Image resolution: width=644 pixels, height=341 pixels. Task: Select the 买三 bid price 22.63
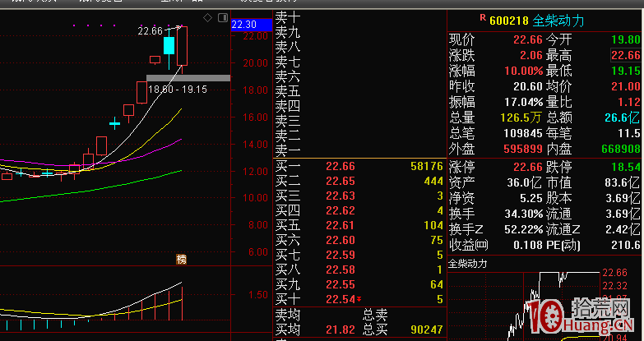[x=341, y=196]
